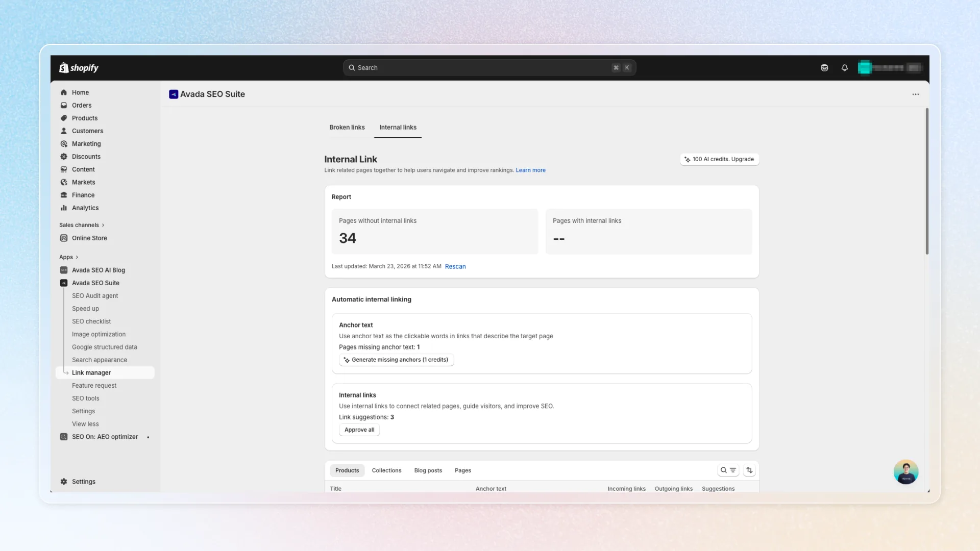980x551 pixels.
Task: Open Search appearance in the sidebar
Action: coord(100,360)
